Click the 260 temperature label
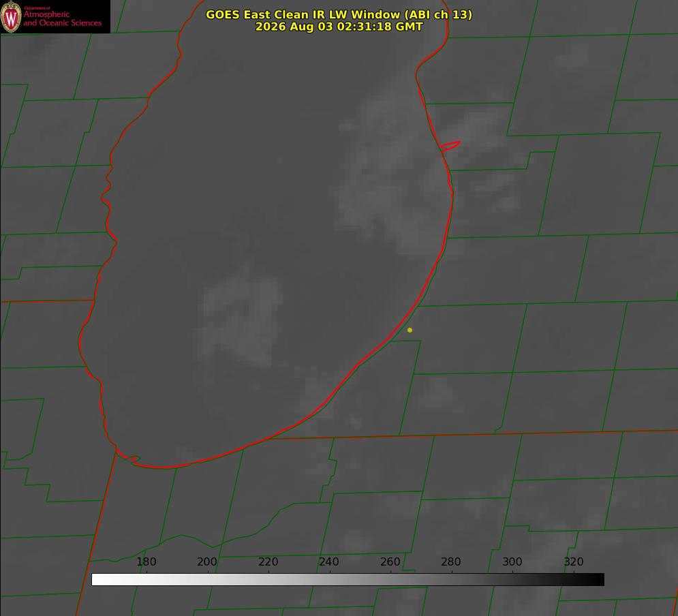The width and height of the screenshot is (678, 616). coord(390,561)
